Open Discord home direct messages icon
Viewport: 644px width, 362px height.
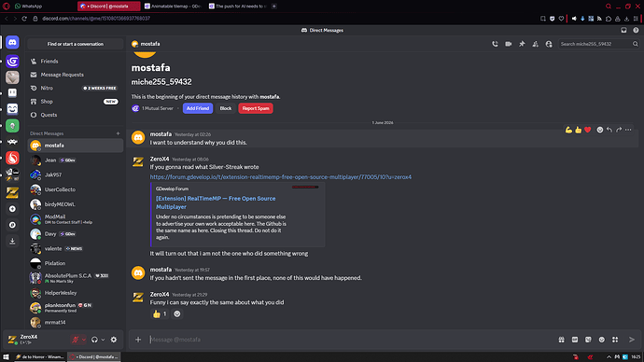[x=12, y=42]
